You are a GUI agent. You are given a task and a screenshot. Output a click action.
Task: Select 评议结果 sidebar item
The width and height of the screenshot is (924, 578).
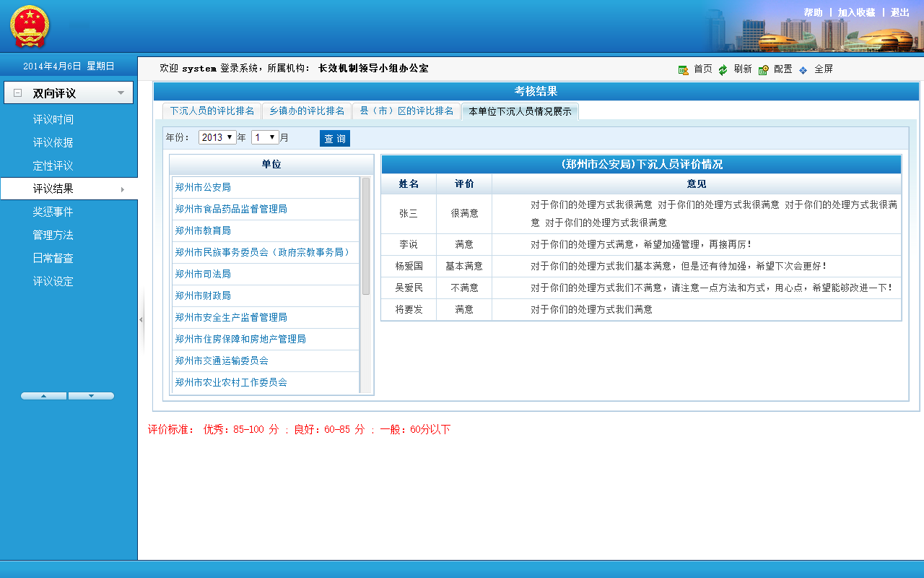[x=69, y=189]
